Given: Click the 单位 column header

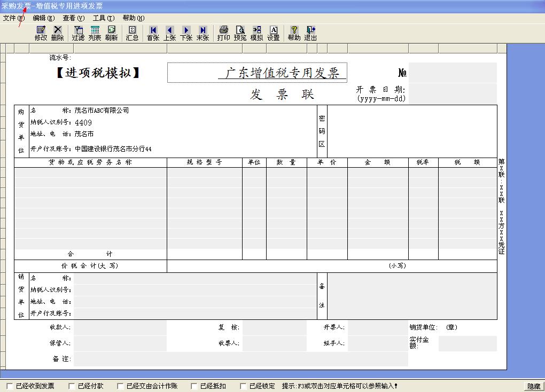Looking at the screenshot, I should pyautogui.click(x=254, y=162).
